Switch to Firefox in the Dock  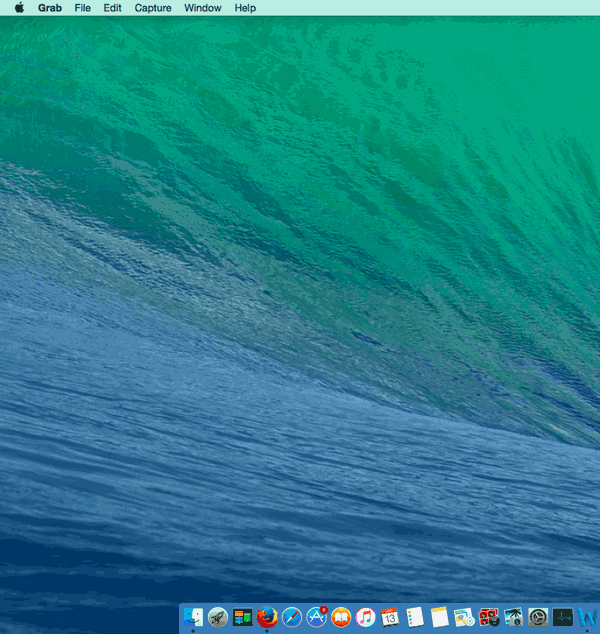coord(267,617)
